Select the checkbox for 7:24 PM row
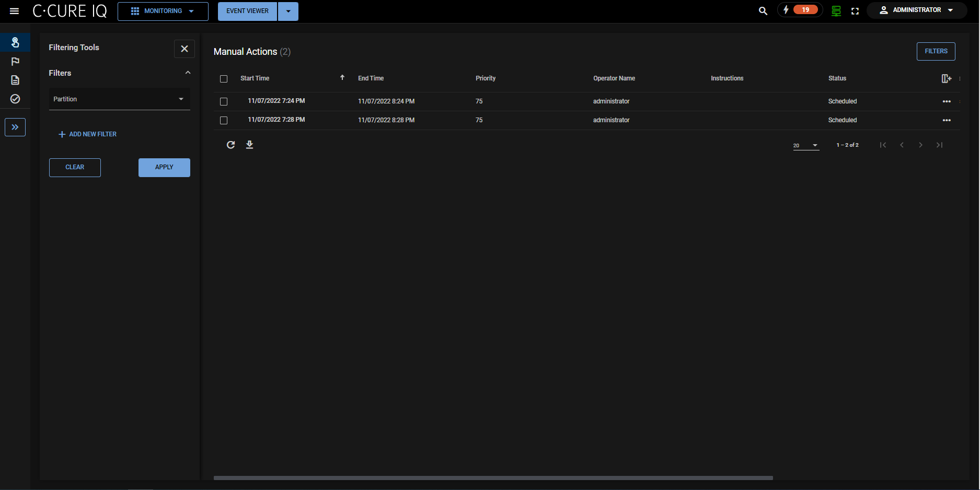This screenshot has width=980, height=490. point(224,101)
